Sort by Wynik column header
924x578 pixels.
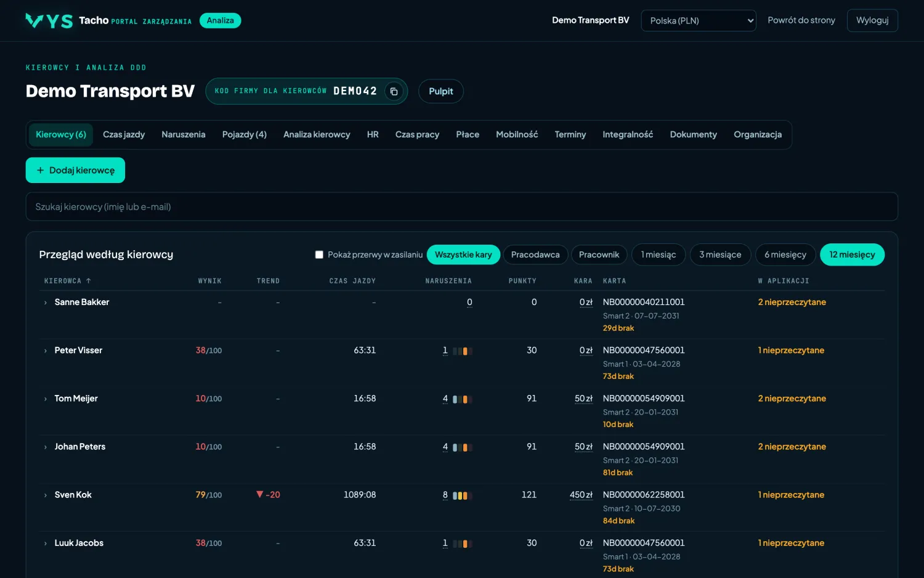point(209,281)
